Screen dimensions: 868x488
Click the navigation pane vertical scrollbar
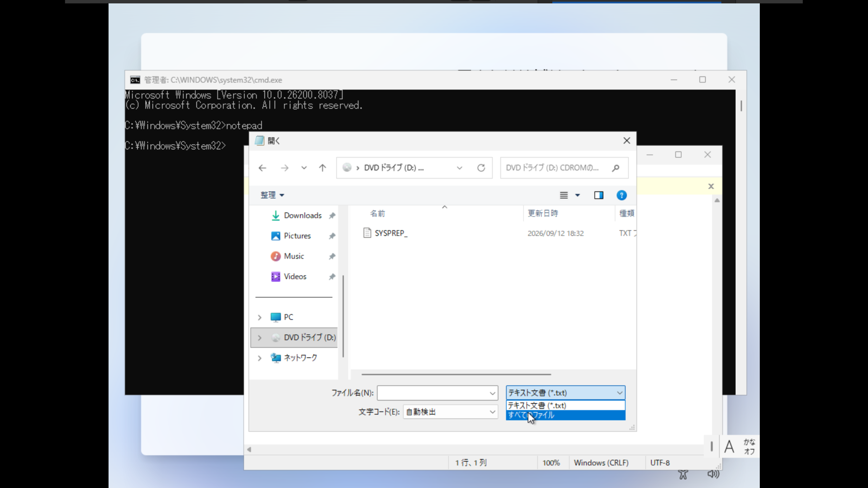pos(343,316)
